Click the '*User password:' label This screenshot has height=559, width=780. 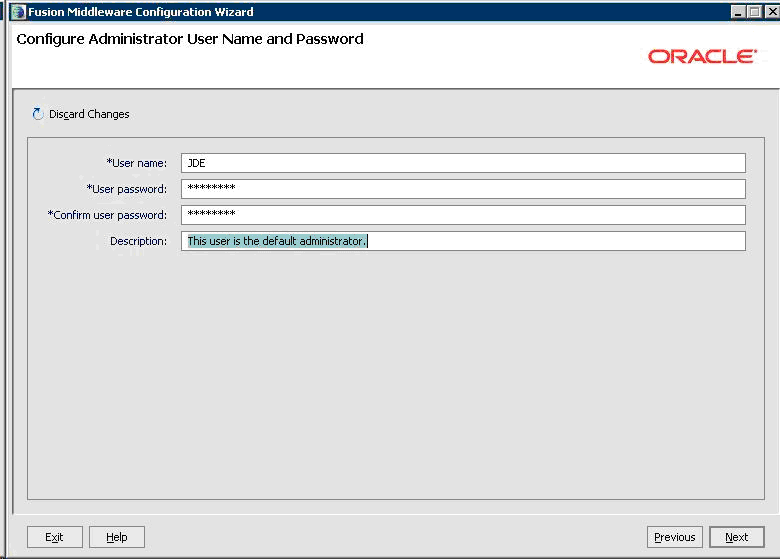point(127,189)
